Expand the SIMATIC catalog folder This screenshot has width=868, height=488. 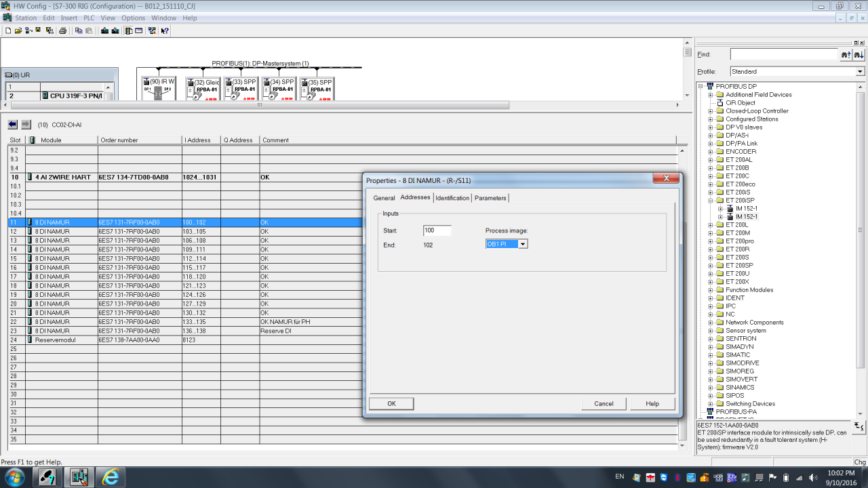click(711, 355)
